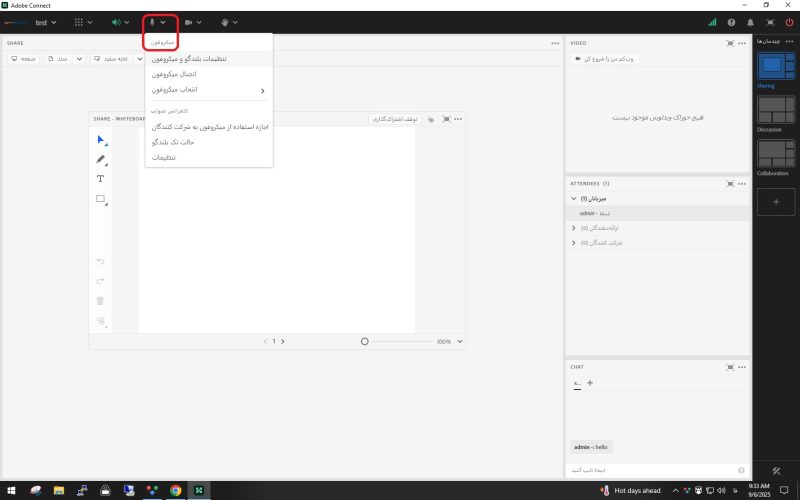Click the start my webcam button
This screenshot has height=500, width=800.
click(609, 60)
